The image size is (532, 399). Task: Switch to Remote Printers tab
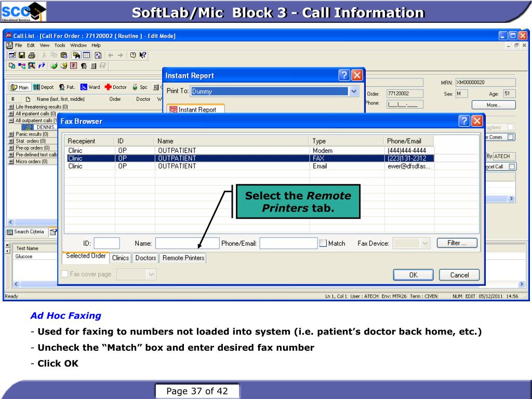pos(183,258)
